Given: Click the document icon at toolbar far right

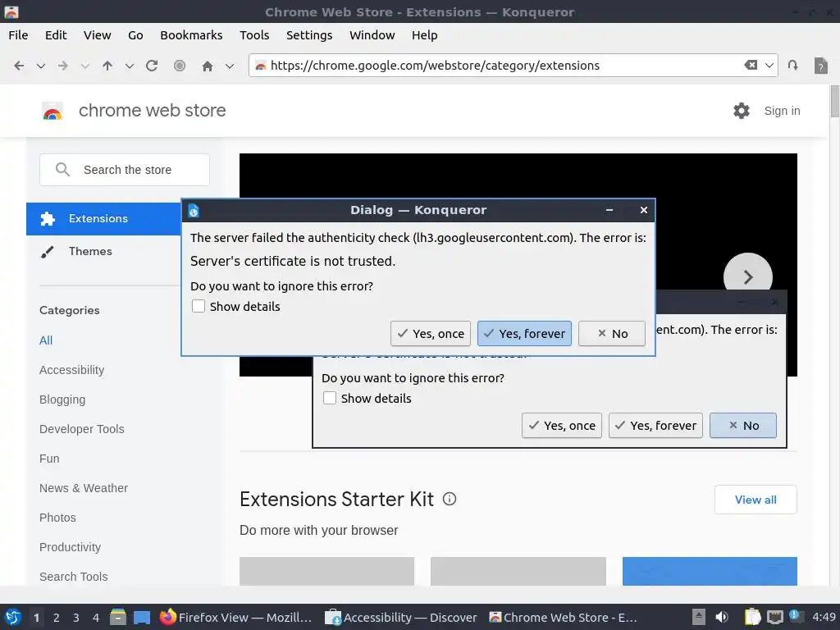Looking at the screenshot, I should point(820,66).
